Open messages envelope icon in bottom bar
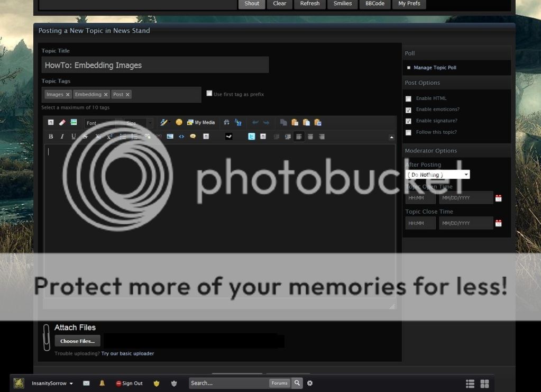541x392 pixels. [86, 383]
